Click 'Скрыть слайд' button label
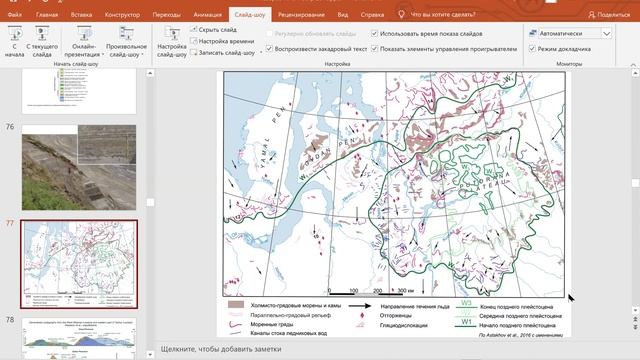This screenshot has width=640, height=360. coord(218,29)
